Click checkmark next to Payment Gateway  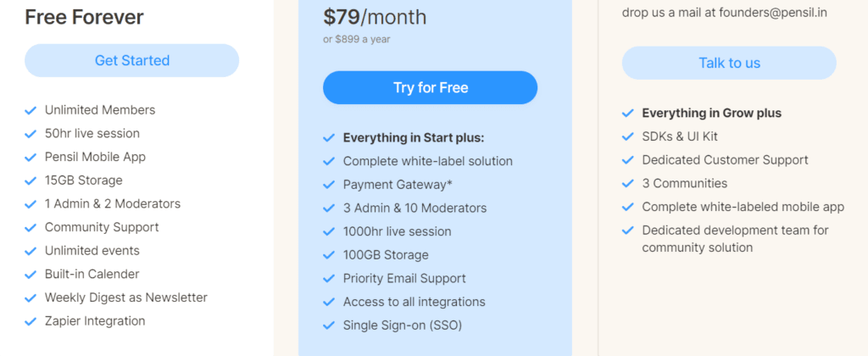(329, 185)
